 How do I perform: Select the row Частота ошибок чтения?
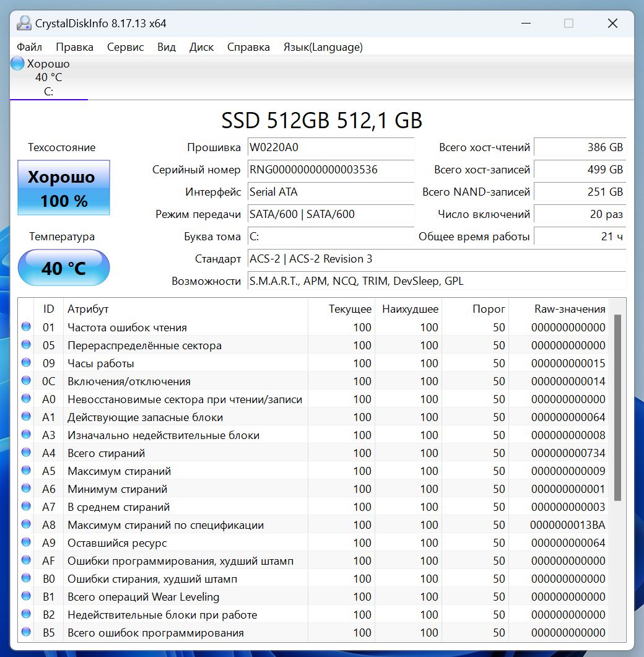314,327
